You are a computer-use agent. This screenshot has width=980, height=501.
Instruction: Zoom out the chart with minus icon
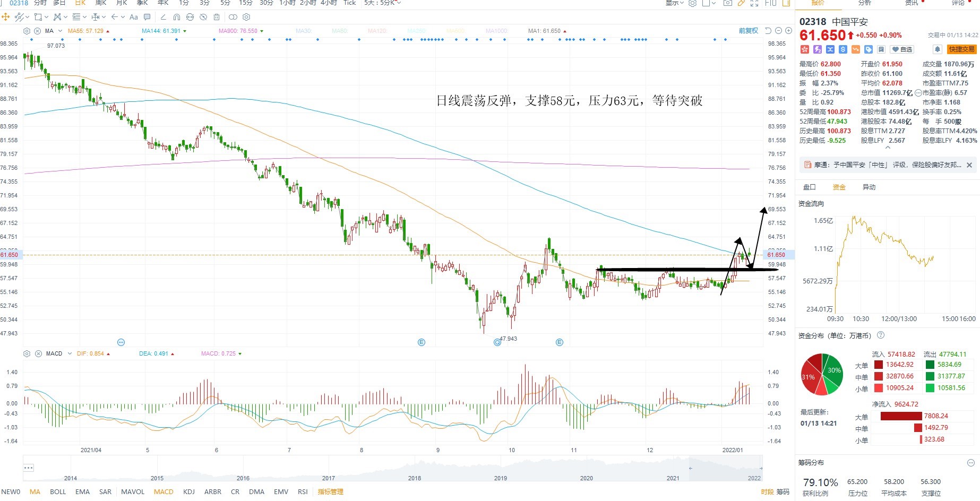(778, 31)
